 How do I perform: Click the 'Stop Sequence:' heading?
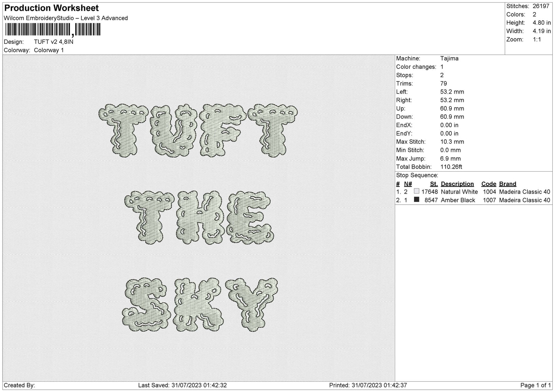(417, 175)
